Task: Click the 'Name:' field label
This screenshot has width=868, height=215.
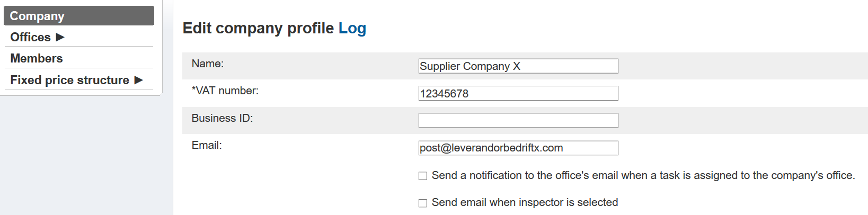Action: pos(208,64)
